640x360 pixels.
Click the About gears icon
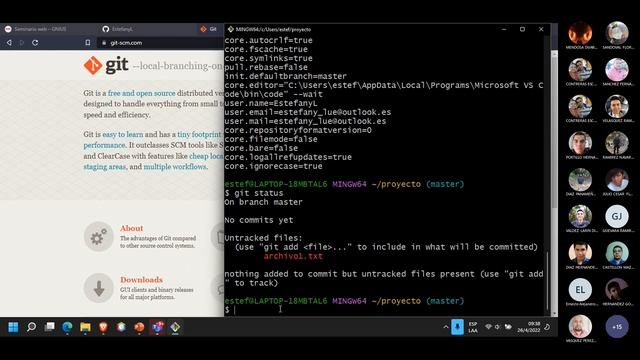click(98, 237)
